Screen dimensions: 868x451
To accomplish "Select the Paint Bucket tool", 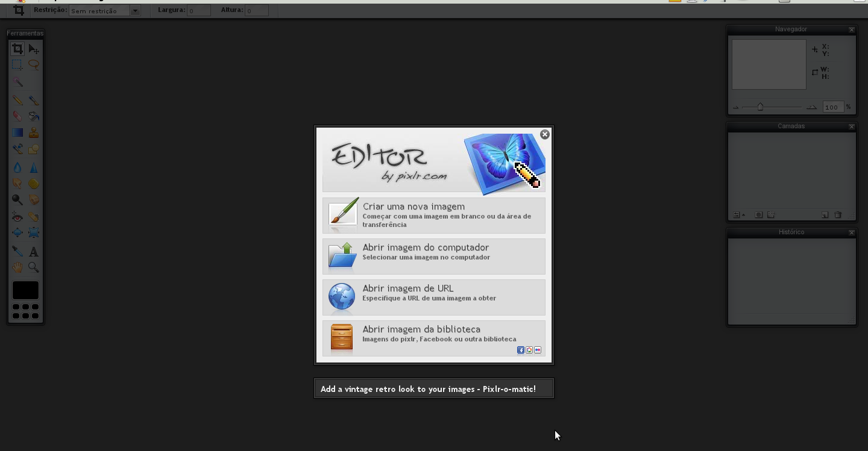I will [x=34, y=116].
